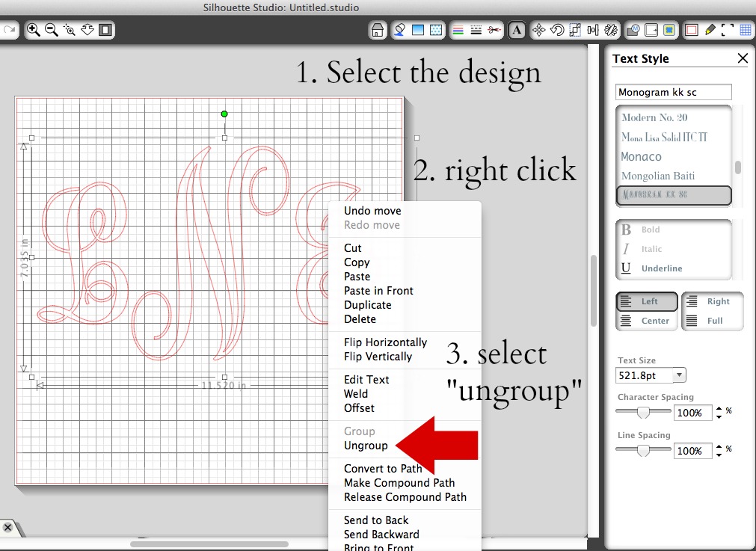Open the Cut Style scissors icon
756x551 pixels.
[x=494, y=30]
